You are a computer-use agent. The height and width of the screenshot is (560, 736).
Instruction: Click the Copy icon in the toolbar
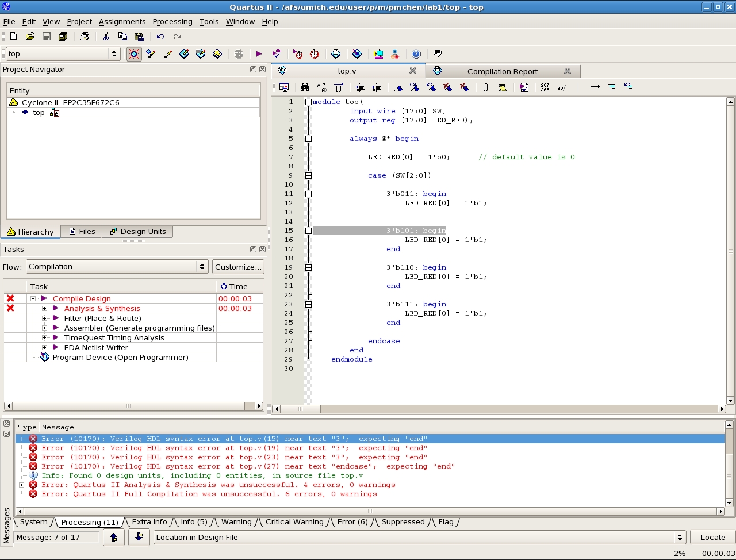[x=122, y=36]
